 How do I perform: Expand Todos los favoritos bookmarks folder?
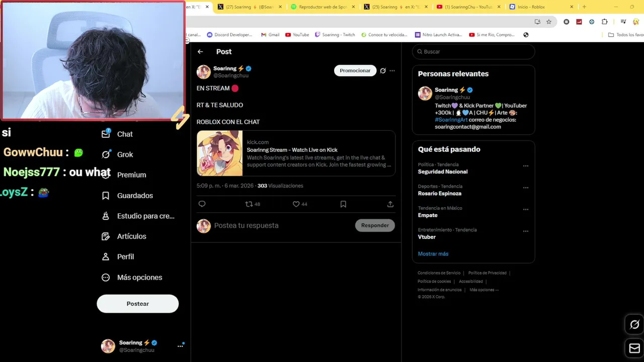tap(626, 35)
